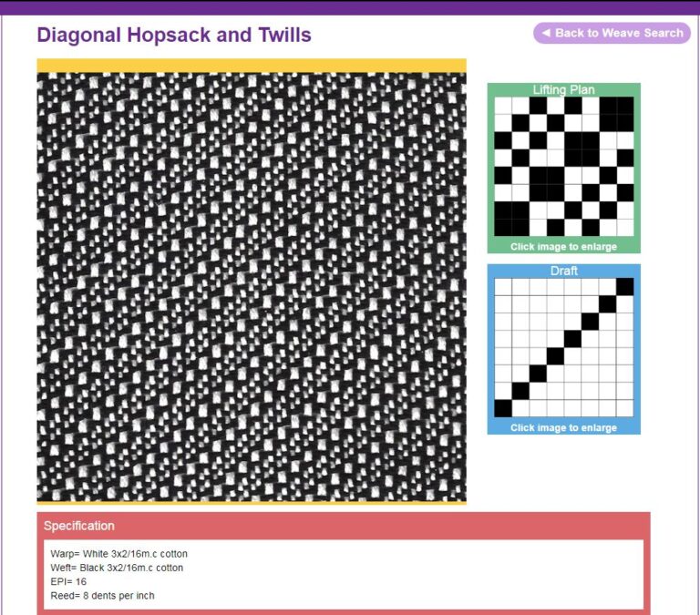This screenshot has width=700, height=615.
Task: Click the 'Diagonal Hopsack and Twills' heading
Action: [x=174, y=35]
